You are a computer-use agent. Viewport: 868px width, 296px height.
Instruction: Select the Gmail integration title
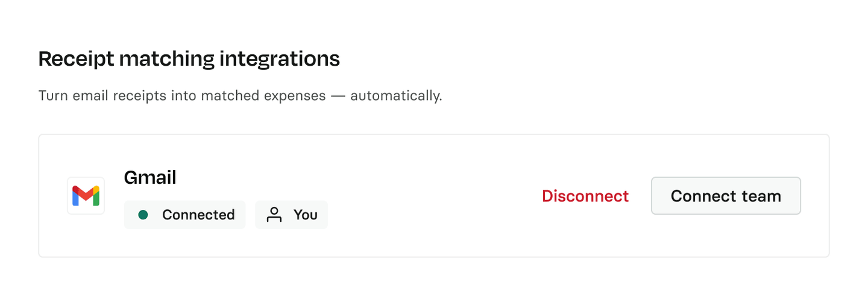click(x=150, y=177)
